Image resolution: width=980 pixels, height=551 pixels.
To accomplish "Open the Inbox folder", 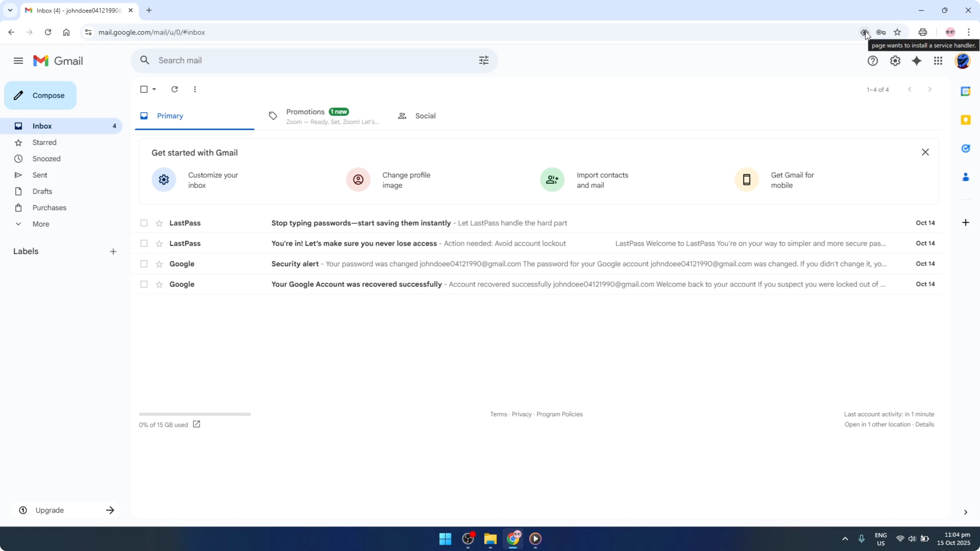I will [x=61, y=126].
